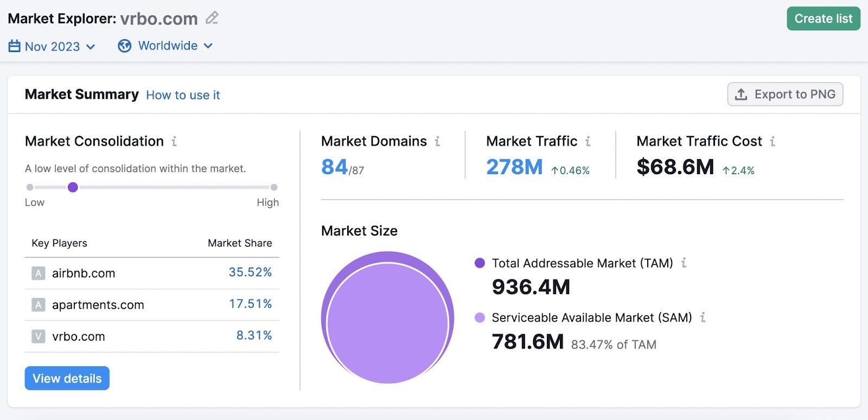Viewport: 868px width, 420px height.
Task: Open the Market Traffic info tooltip icon
Action: [588, 142]
